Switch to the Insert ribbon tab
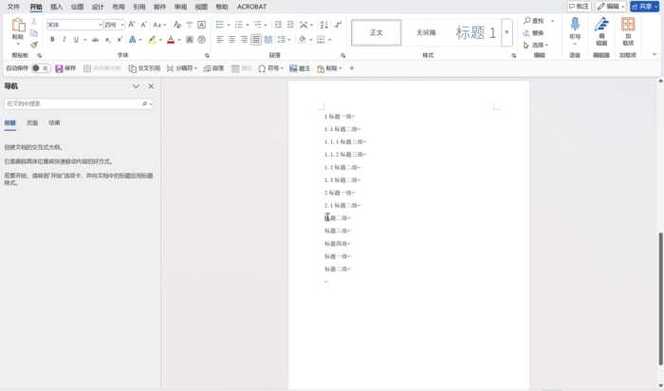 [x=56, y=7]
